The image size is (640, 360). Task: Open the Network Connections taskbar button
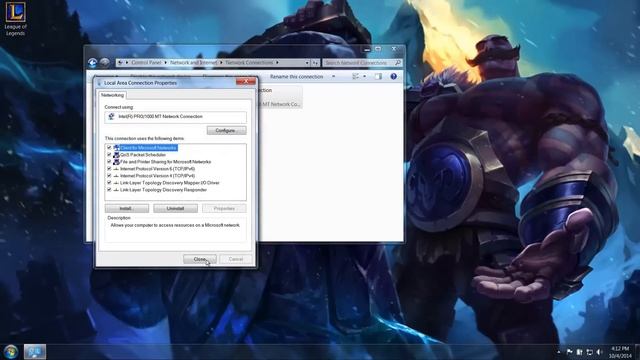point(35,351)
